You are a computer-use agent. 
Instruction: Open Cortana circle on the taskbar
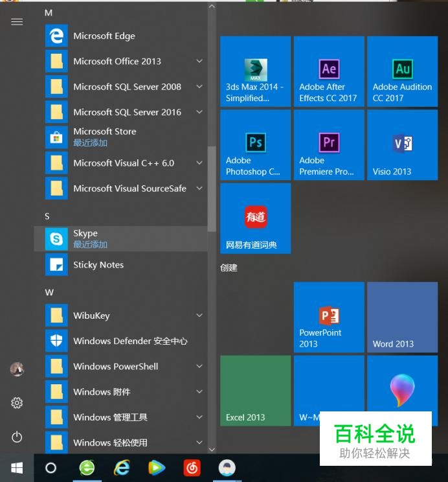[50, 468]
